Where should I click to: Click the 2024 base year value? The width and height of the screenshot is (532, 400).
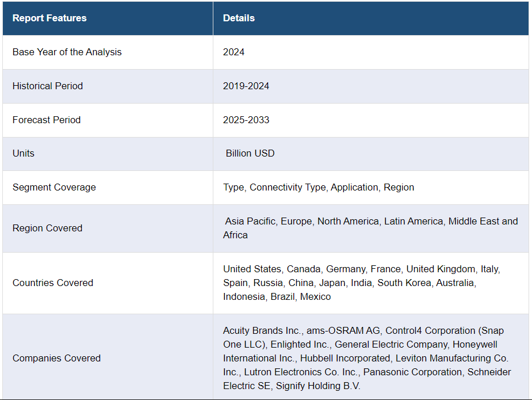[234, 52]
